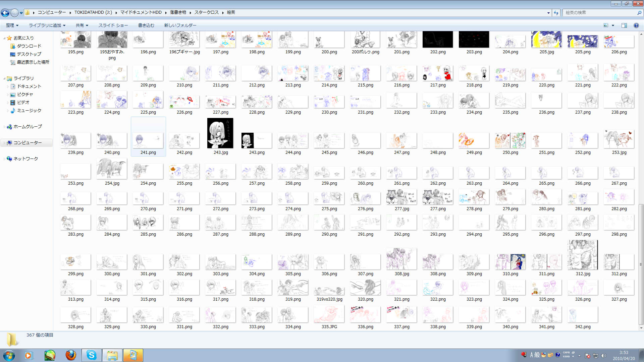Open the view options dropdown arrow
This screenshot has height=362, width=644.
tap(613, 25)
